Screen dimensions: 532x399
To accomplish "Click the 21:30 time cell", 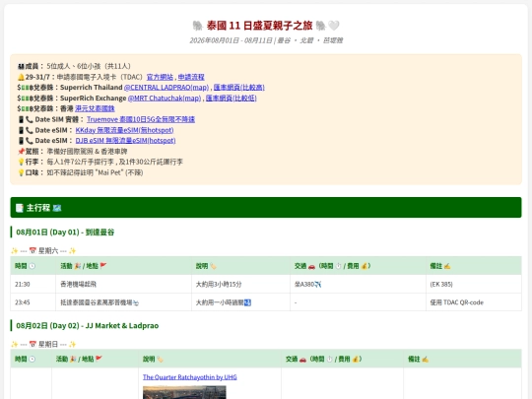I will pos(33,284).
